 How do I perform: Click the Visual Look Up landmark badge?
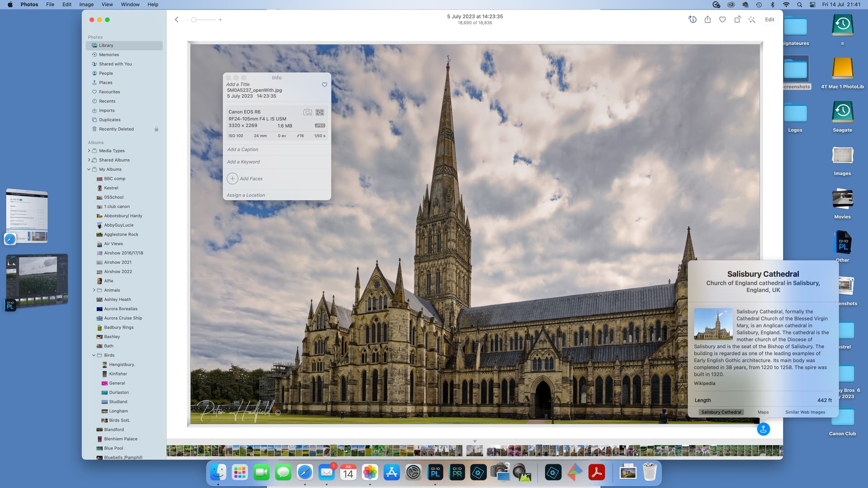click(763, 429)
